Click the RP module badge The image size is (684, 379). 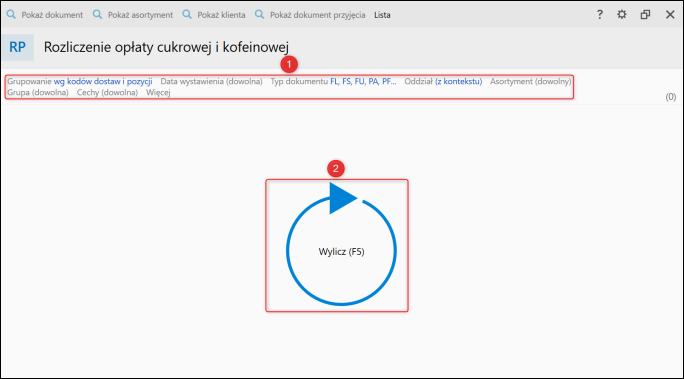17,47
